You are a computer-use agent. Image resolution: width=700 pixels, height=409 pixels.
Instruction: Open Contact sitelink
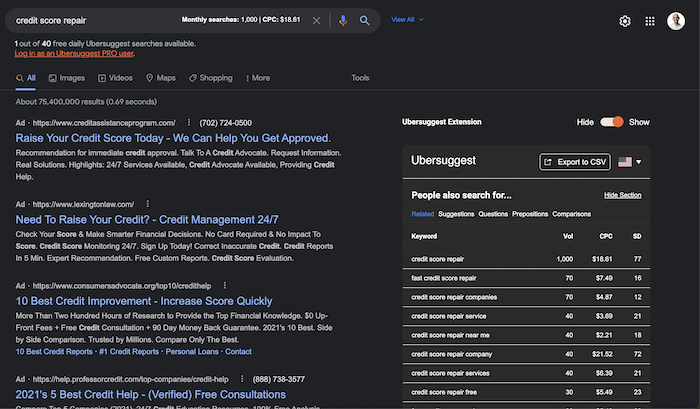(x=238, y=352)
